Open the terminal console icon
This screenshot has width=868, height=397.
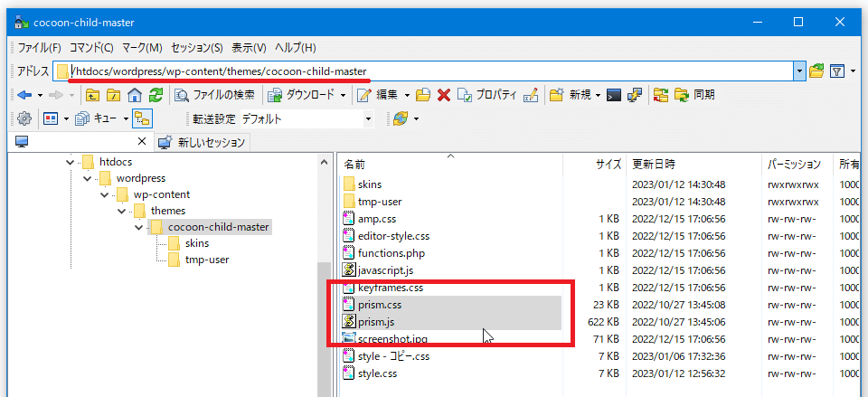click(x=614, y=95)
